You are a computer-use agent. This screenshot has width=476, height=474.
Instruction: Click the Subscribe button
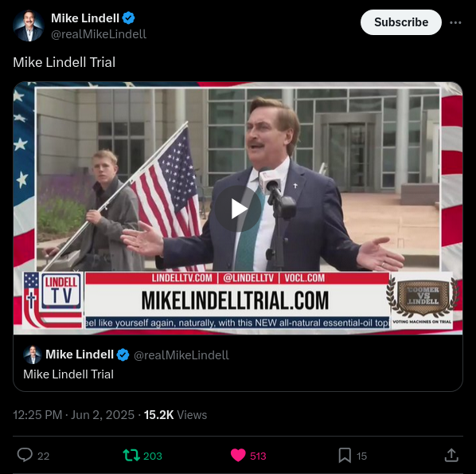(400, 22)
